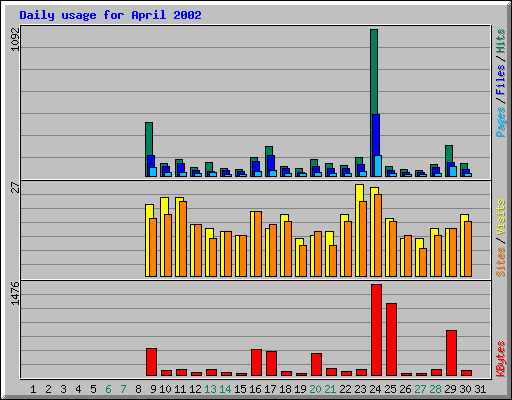512x400 pixels.
Task: Click day label 22 on the x-axis
Action: point(345,389)
